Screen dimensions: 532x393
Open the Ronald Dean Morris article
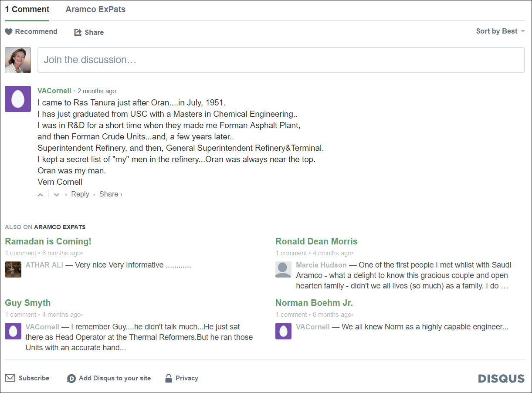[x=316, y=241]
